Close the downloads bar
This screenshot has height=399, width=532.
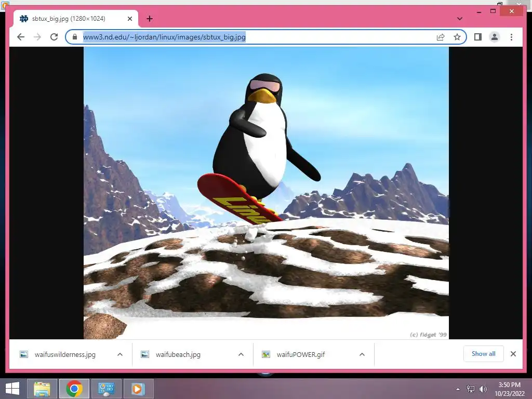pyautogui.click(x=513, y=354)
